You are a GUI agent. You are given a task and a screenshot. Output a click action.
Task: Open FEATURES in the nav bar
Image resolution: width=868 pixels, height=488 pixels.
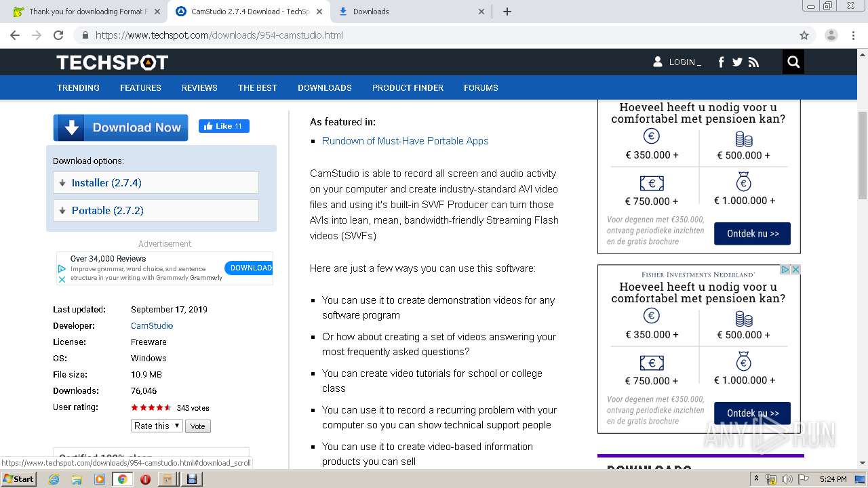(x=140, y=88)
